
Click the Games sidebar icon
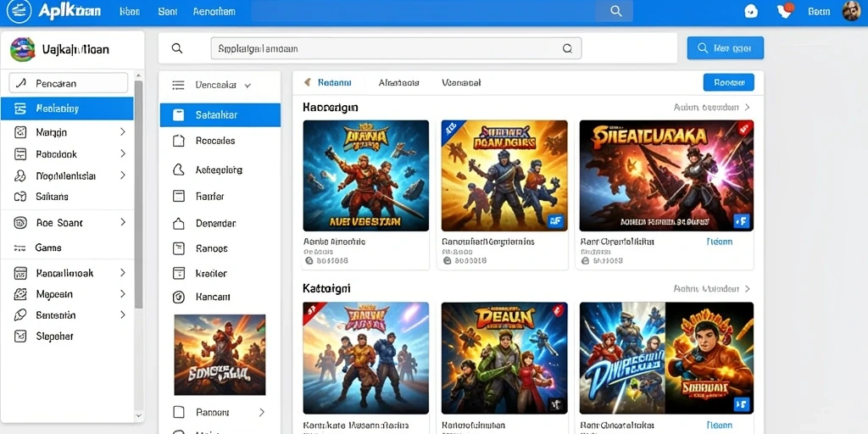tap(20, 248)
